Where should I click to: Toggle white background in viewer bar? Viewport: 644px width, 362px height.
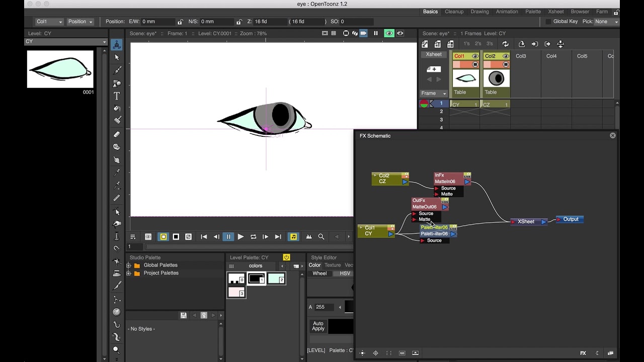pyautogui.click(x=164, y=237)
